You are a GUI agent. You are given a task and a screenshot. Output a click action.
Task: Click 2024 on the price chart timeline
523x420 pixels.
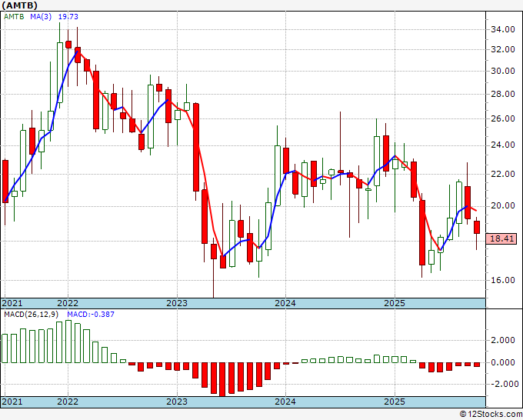pos(285,303)
